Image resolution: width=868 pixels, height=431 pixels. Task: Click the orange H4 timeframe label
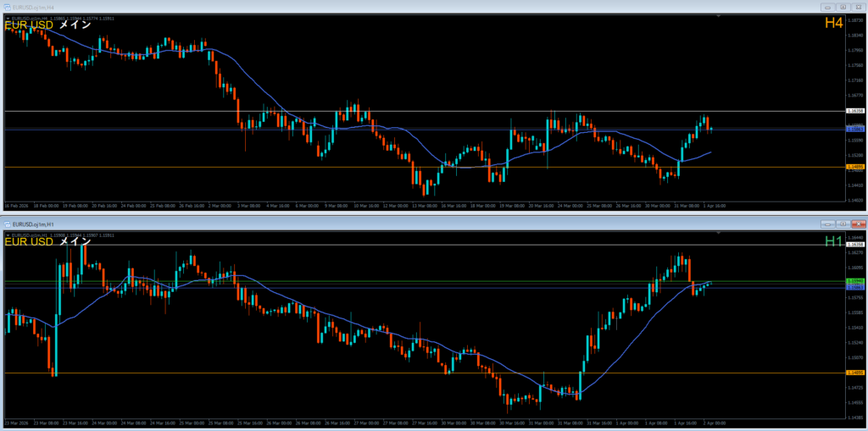click(833, 24)
